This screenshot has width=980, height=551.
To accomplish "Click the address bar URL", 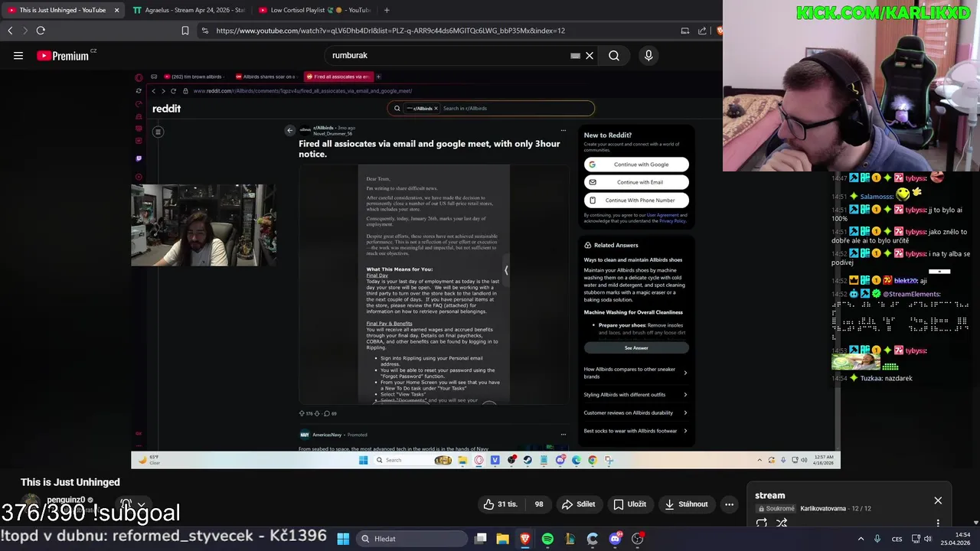I will click(x=390, y=31).
